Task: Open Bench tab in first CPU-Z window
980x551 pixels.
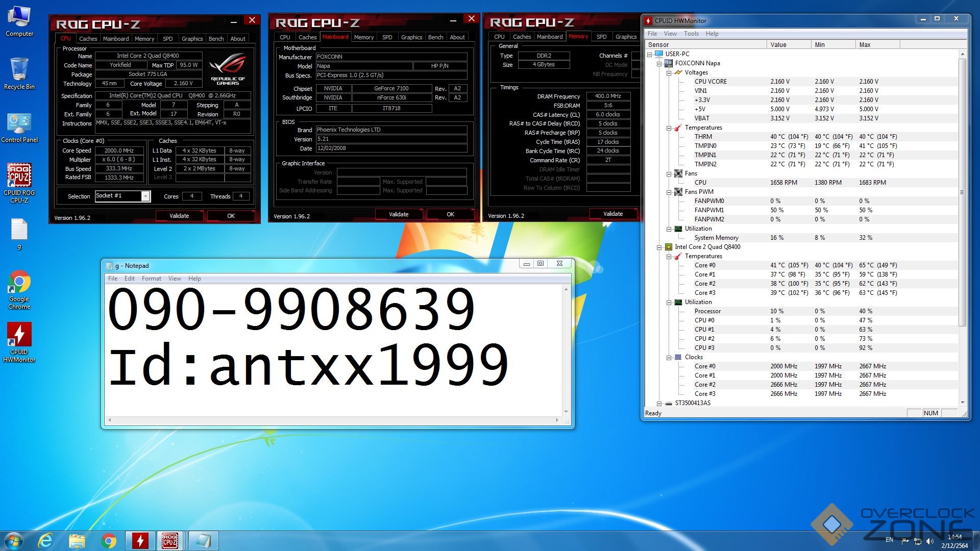Action: pos(216,39)
